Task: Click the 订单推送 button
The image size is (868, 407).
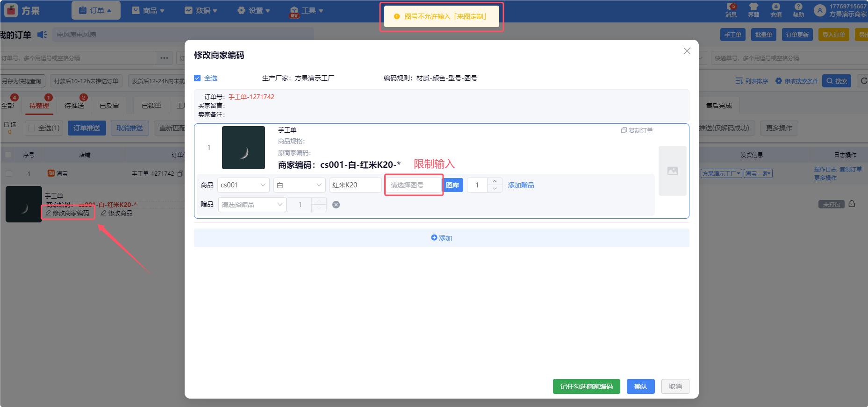Action: [x=87, y=128]
